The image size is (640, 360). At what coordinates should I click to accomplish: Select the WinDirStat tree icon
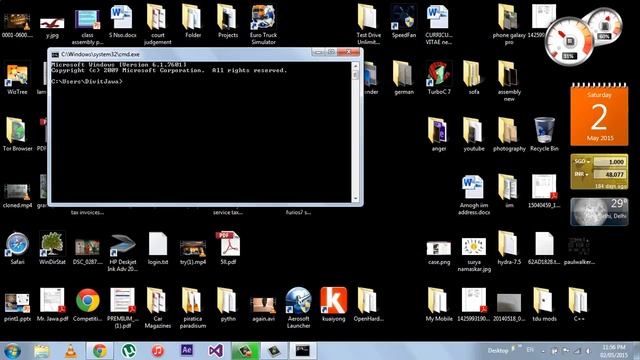(x=52, y=248)
